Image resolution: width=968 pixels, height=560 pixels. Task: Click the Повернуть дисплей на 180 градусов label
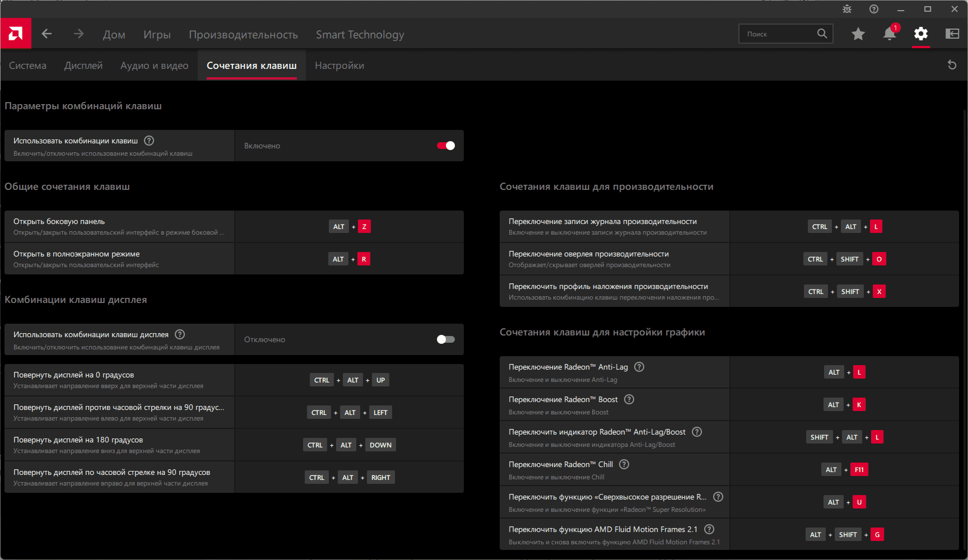click(78, 440)
